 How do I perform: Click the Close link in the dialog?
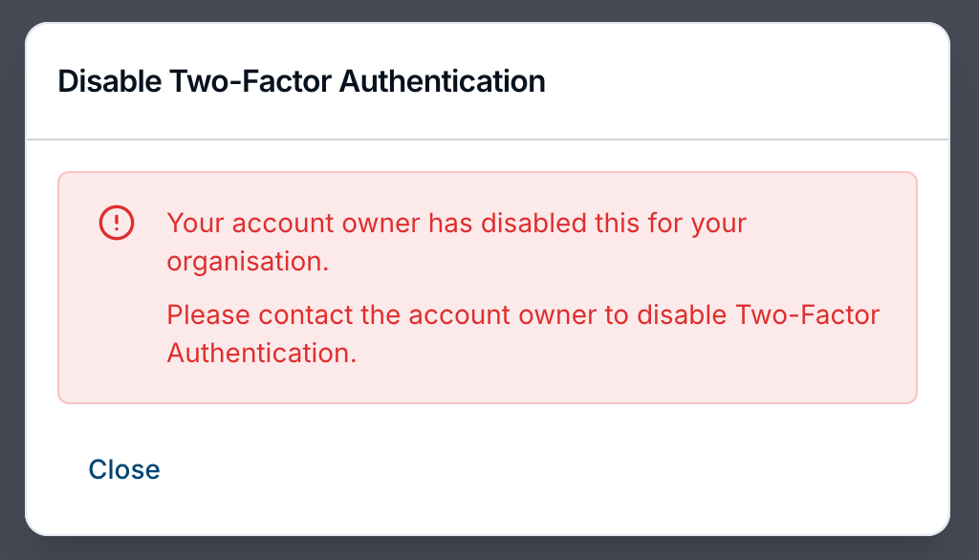(x=123, y=469)
